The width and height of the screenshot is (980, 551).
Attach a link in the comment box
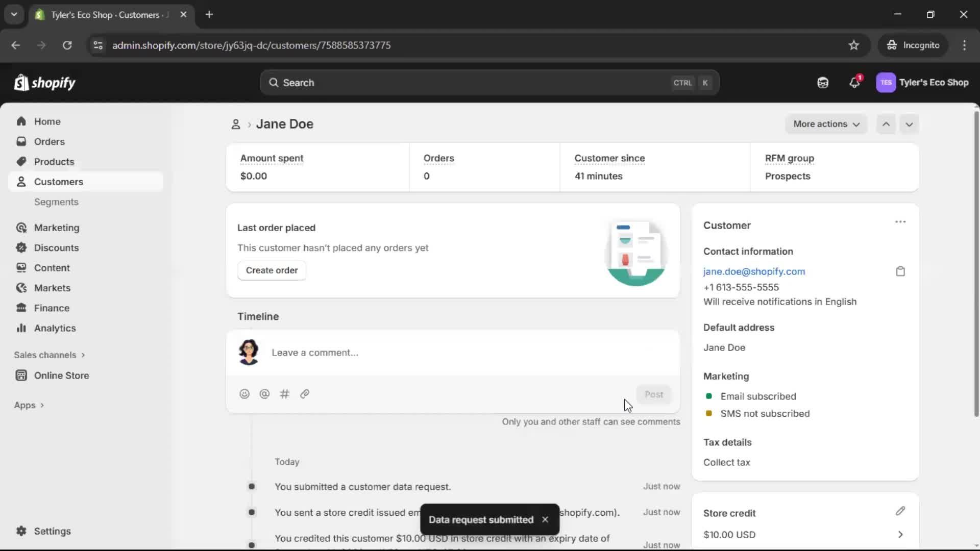[x=305, y=394]
